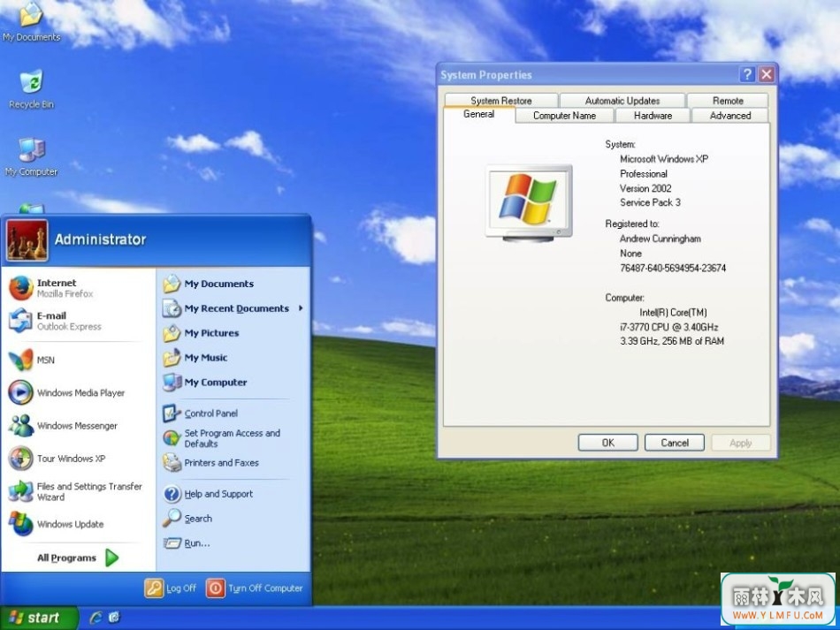
Task: Launch Windows Update icon
Action: [x=21, y=524]
